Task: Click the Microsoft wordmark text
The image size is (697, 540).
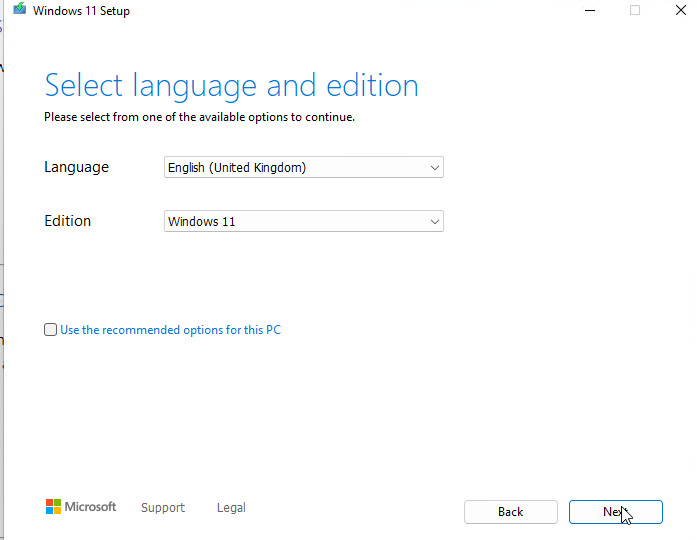Action: pos(91,507)
